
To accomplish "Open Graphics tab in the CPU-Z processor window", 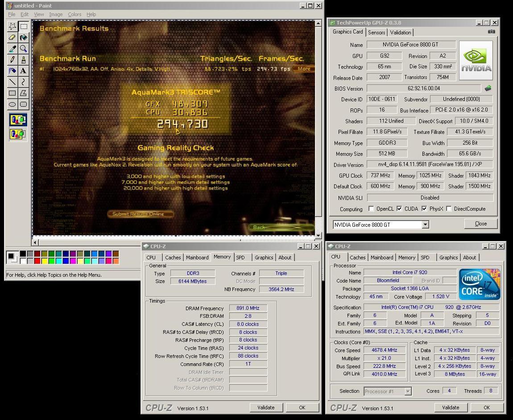I will click(449, 258).
